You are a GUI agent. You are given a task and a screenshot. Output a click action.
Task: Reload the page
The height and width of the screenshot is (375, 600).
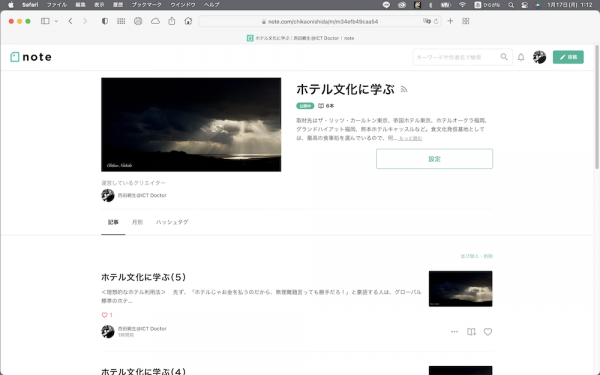point(436,21)
